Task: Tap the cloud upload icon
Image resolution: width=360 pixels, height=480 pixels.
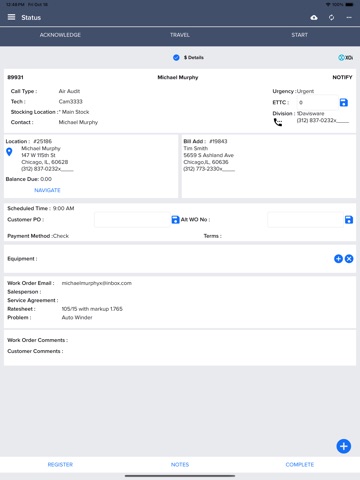Action: click(314, 17)
